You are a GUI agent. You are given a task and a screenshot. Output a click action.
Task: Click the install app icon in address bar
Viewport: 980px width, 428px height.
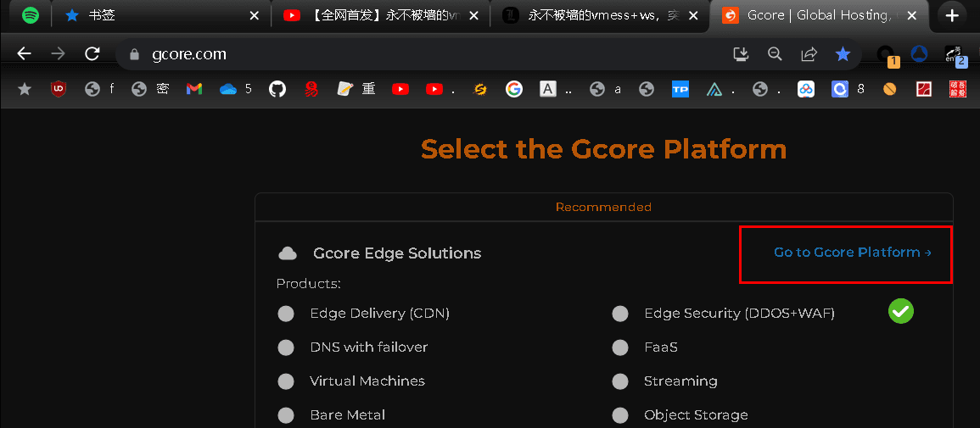pos(741,54)
